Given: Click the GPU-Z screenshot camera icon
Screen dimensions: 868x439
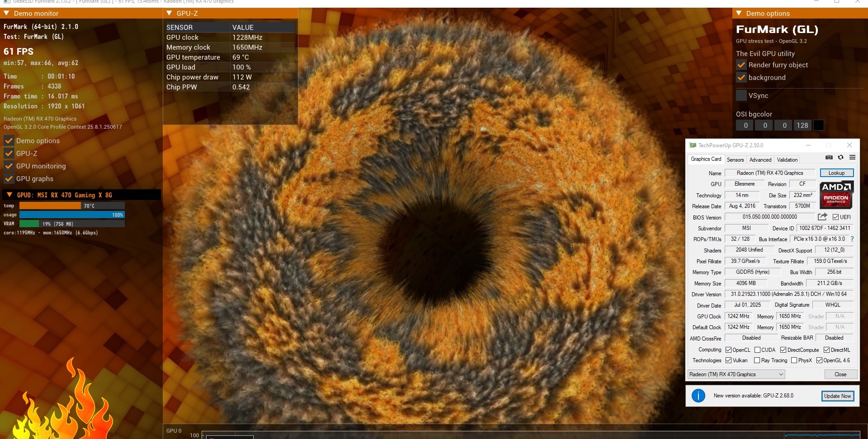Looking at the screenshot, I should pyautogui.click(x=829, y=158).
